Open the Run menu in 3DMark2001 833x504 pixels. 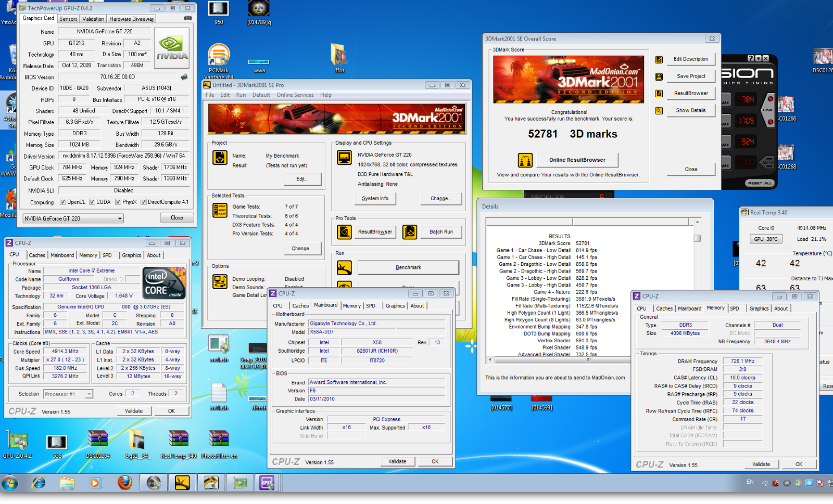point(241,95)
